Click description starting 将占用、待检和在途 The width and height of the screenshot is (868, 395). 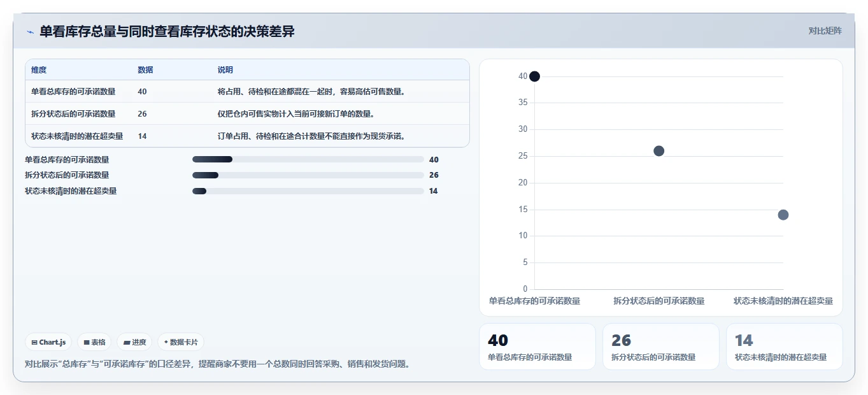(311, 92)
